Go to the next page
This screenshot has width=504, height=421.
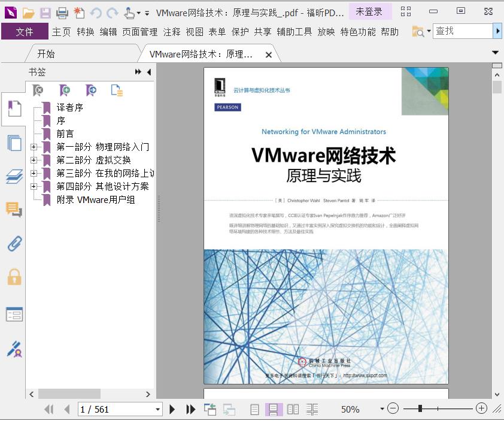(x=172, y=410)
